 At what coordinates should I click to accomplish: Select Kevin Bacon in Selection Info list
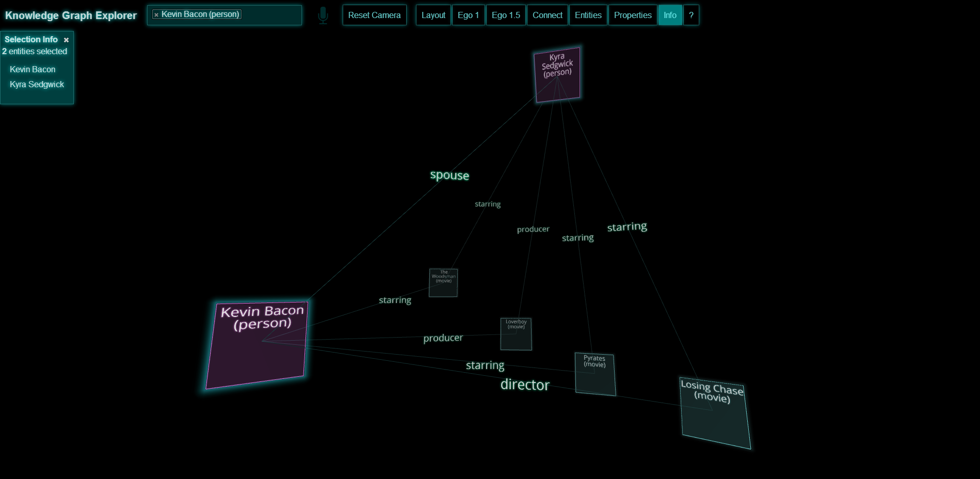[x=33, y=69]
